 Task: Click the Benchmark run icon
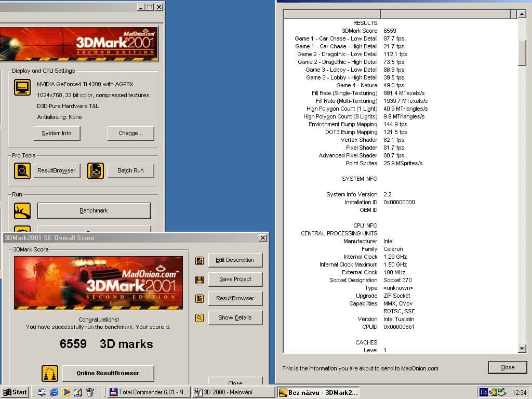(x=22, y=211)
